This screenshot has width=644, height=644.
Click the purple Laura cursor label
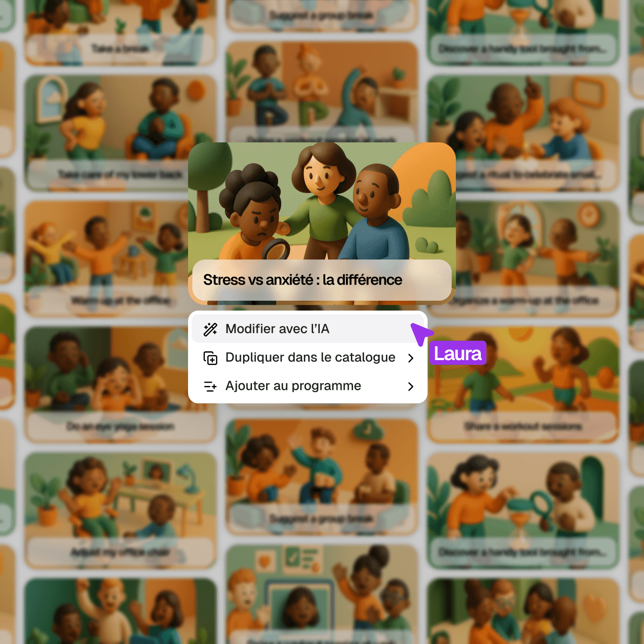coord(458,353)
